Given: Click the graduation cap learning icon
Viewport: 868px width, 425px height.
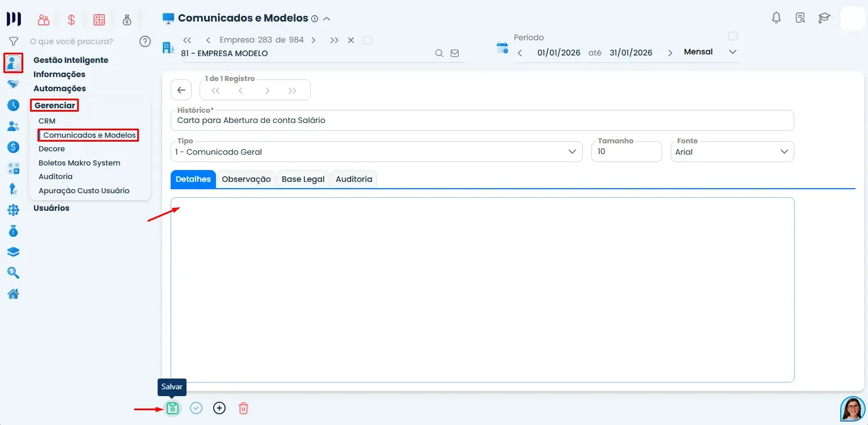Looking at the screenshot, I should click(824, 18).
